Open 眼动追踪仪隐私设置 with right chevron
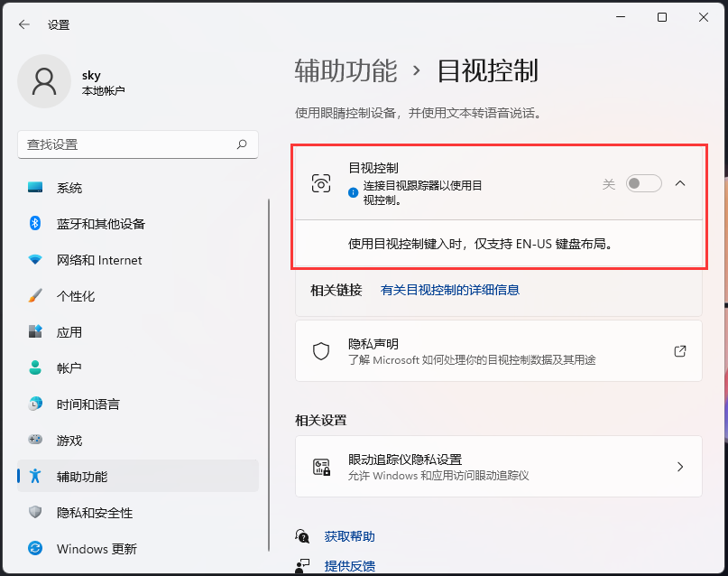 [680, 467]
